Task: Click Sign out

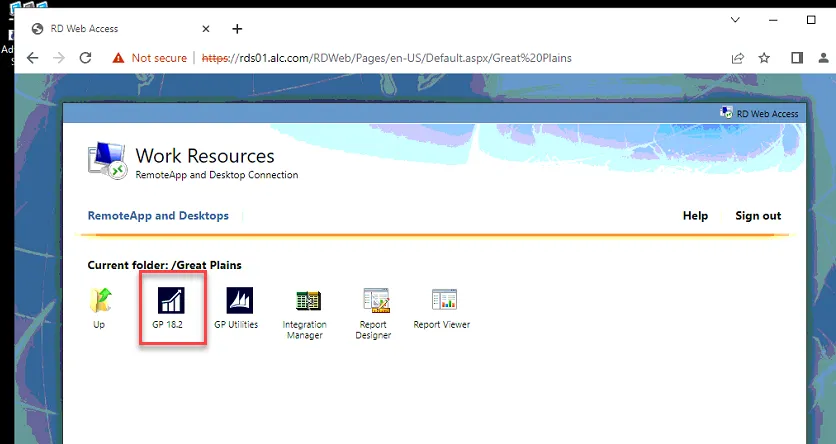Action: tap(758, 216)
